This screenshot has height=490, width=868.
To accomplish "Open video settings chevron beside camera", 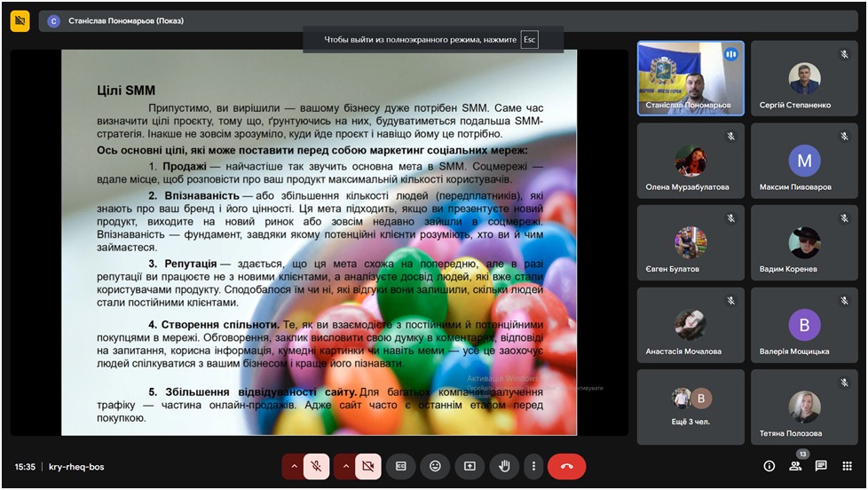I will [346, 466].
